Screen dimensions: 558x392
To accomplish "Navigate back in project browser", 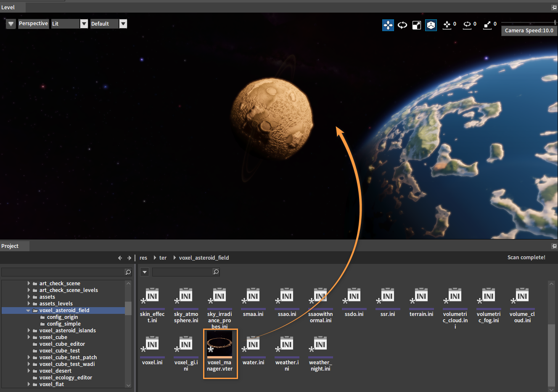I will 120,258.
